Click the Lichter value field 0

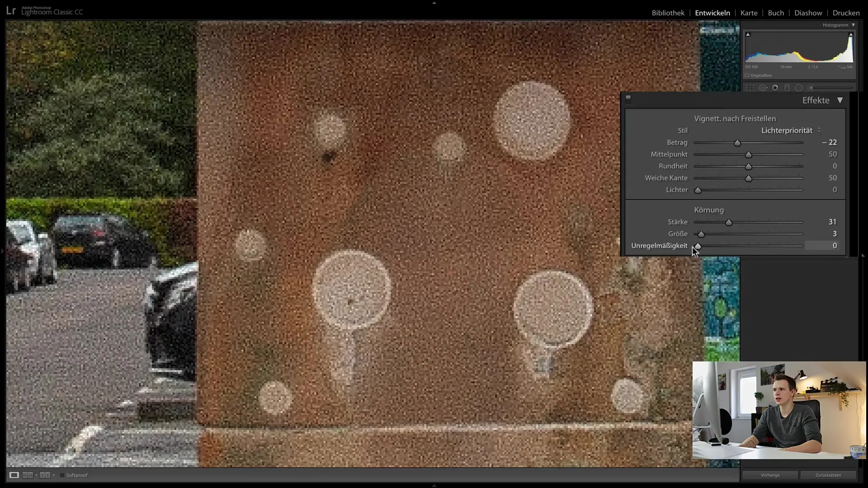(x=835, y=190)
